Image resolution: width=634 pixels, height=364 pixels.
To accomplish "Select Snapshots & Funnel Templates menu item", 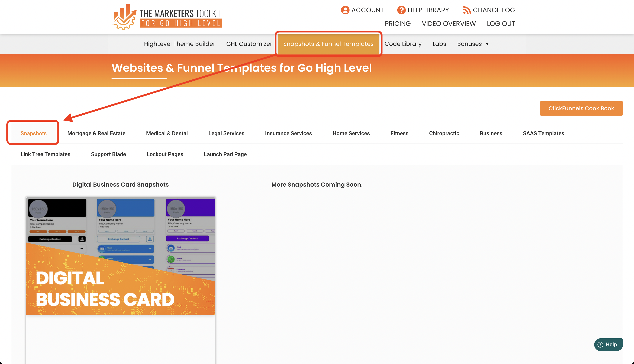I will (328, 44).
